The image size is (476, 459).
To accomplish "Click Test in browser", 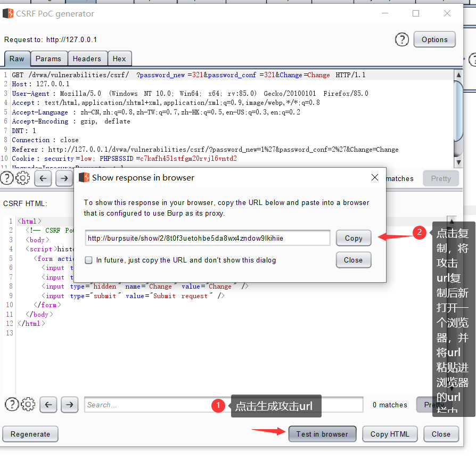I will point(322,434).
